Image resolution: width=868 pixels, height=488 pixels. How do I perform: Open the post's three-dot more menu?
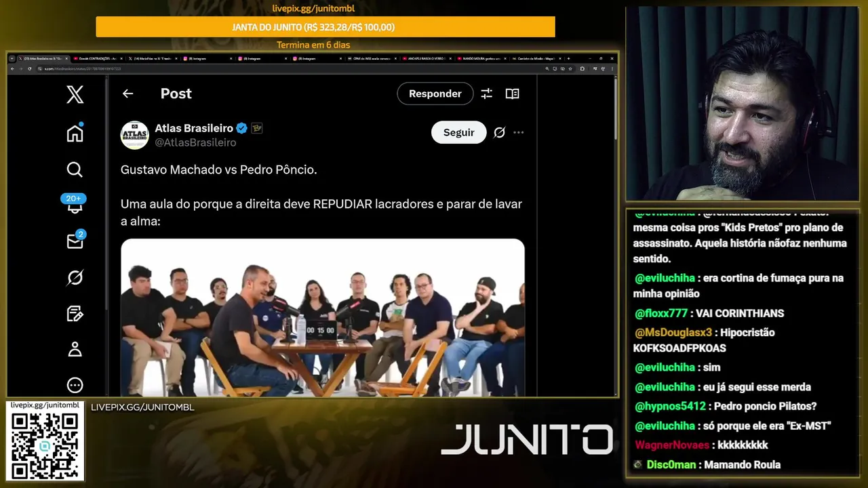point(519,132)
